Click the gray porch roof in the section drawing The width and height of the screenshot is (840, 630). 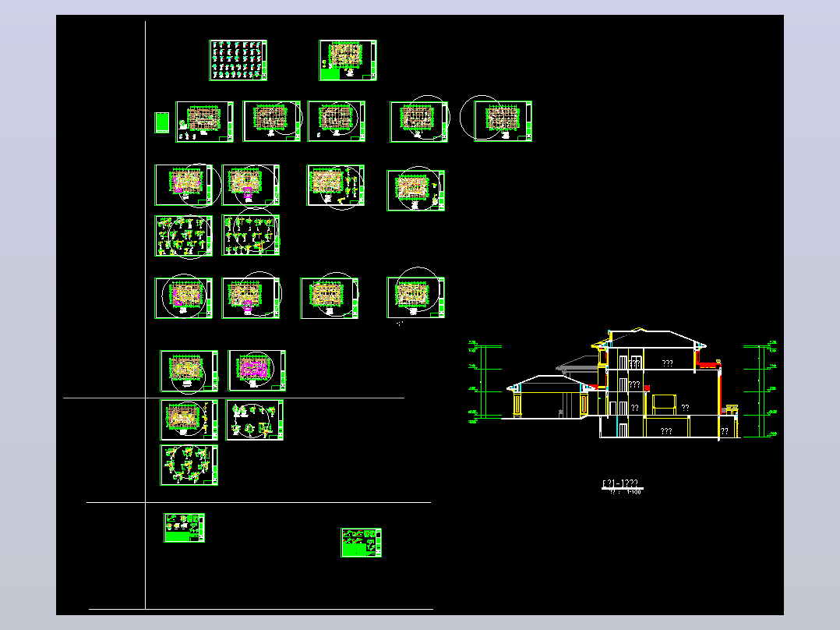pyautogui.click(x=577, y=363)
